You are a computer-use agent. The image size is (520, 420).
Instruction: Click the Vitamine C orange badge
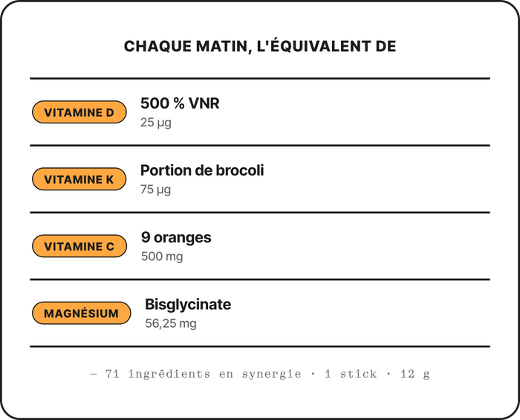click(x=79, y=246)
